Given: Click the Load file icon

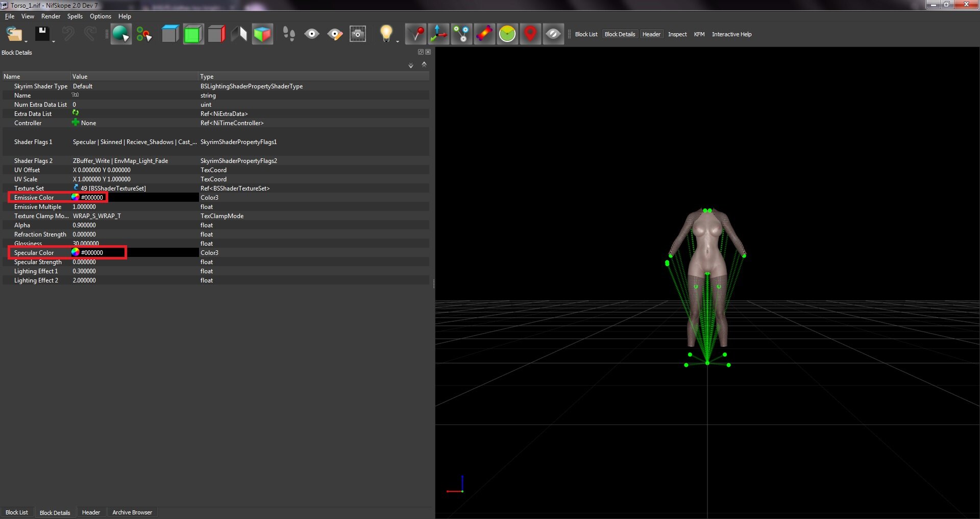Looking at the screenshot, I should 14,34.
